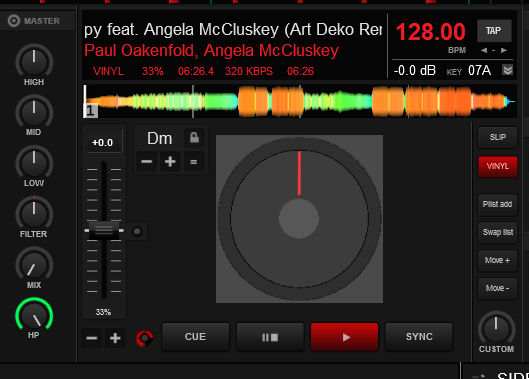
Task: Click the scrolling track title text
Action: tap(233, 30)
